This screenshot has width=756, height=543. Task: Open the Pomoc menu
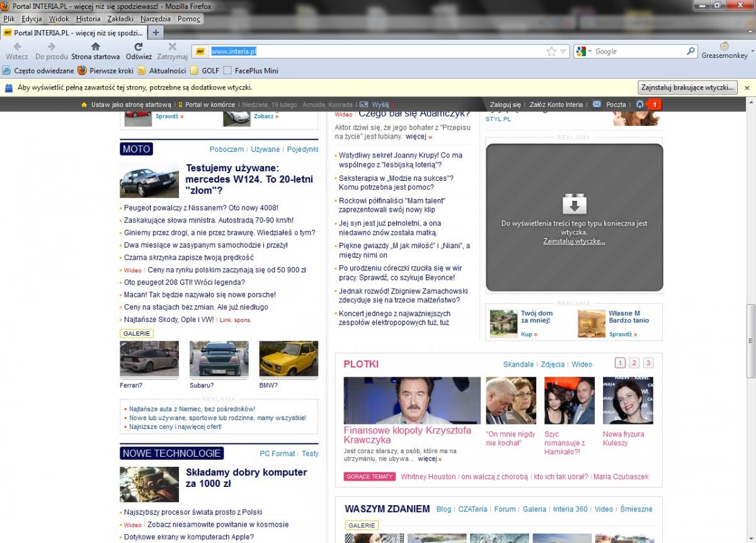coord(189,19)
